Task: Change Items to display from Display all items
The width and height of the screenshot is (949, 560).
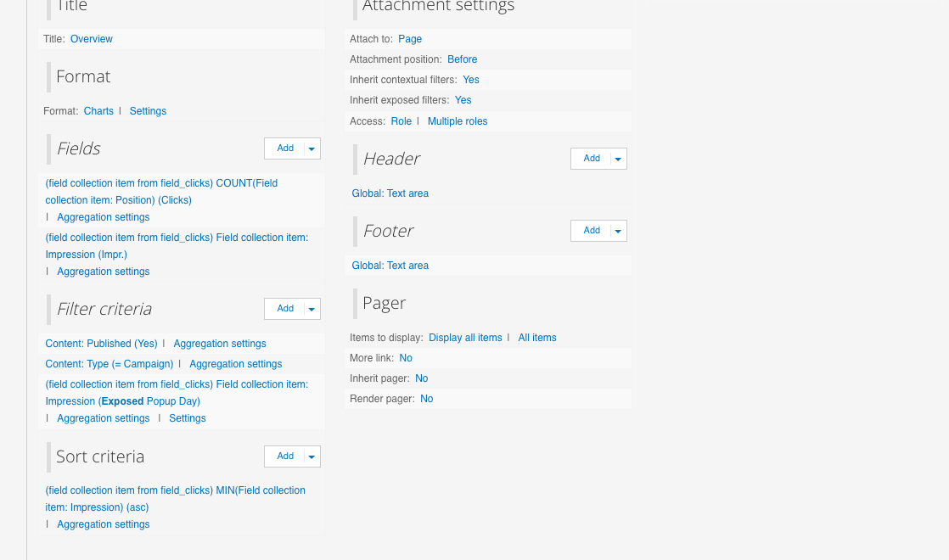Action: [x=465, y=337]
